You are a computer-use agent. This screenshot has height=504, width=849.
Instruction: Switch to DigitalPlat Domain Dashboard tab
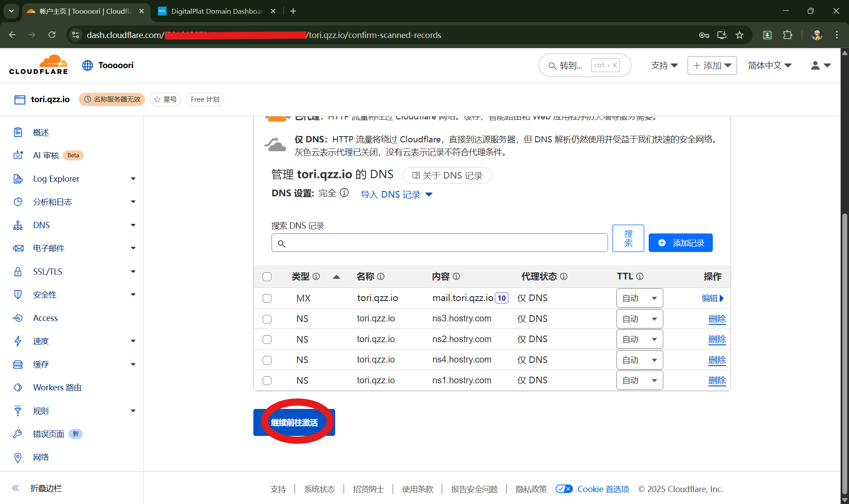pos(217,11)
